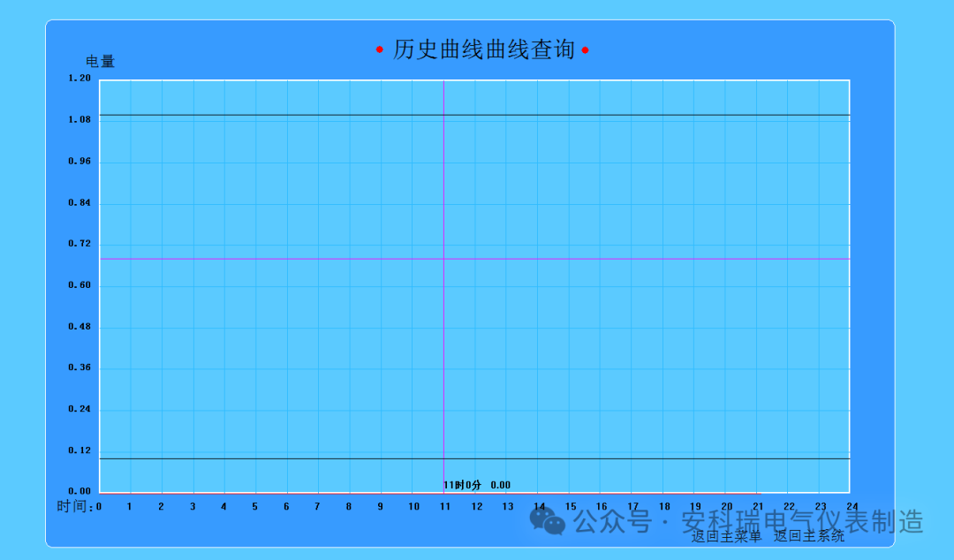The width and height of the screenshot is (954, 560).
Task: Click the 时间: axis label
Action: pyautogui.click(x=75, y=506)
